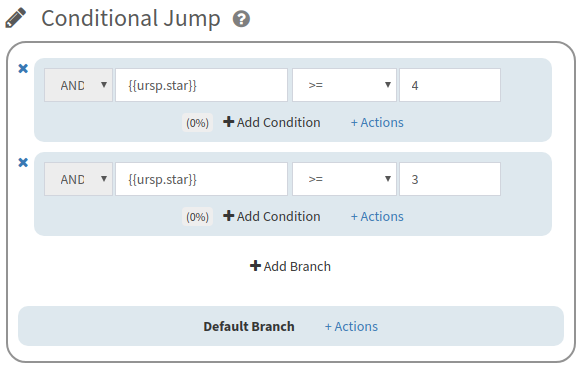Open the help question mark icon

[x=241, y=19]
